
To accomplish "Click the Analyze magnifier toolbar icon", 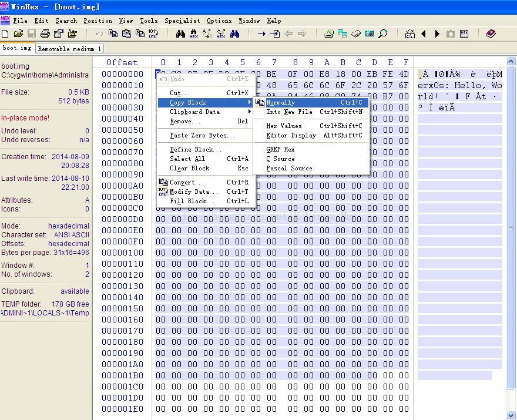I will pos(383,33).
